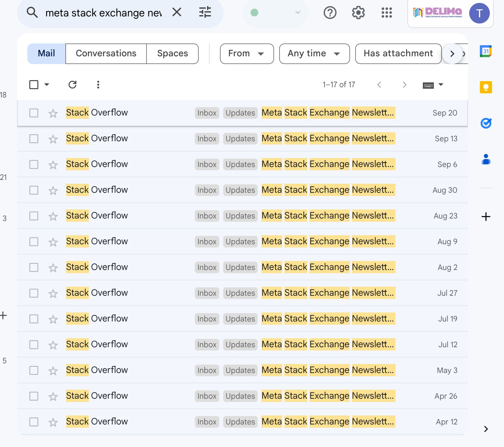Click the Updates label on Jul 12 email
Image resolution: width=504 pixels, height=447 pixels.
pos(240,345)
